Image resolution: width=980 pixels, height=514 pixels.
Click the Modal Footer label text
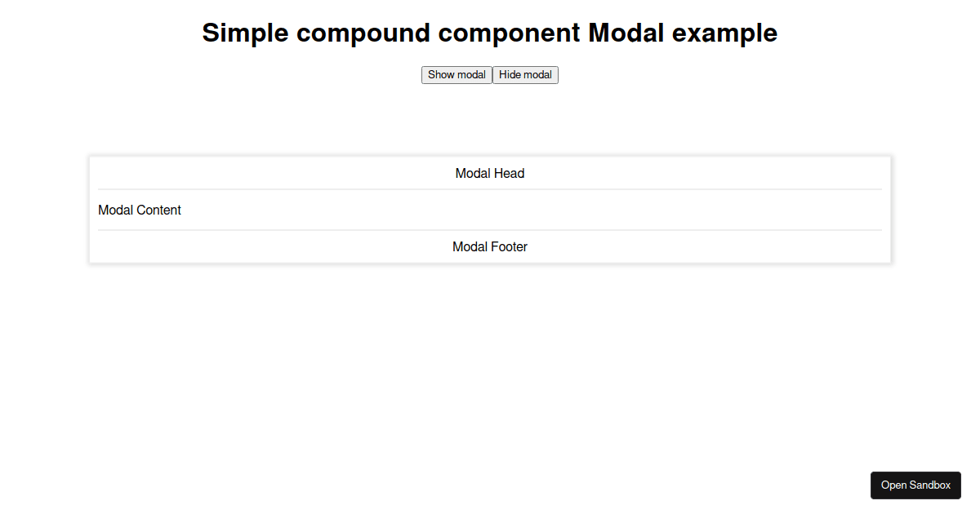tap(490, 246)
